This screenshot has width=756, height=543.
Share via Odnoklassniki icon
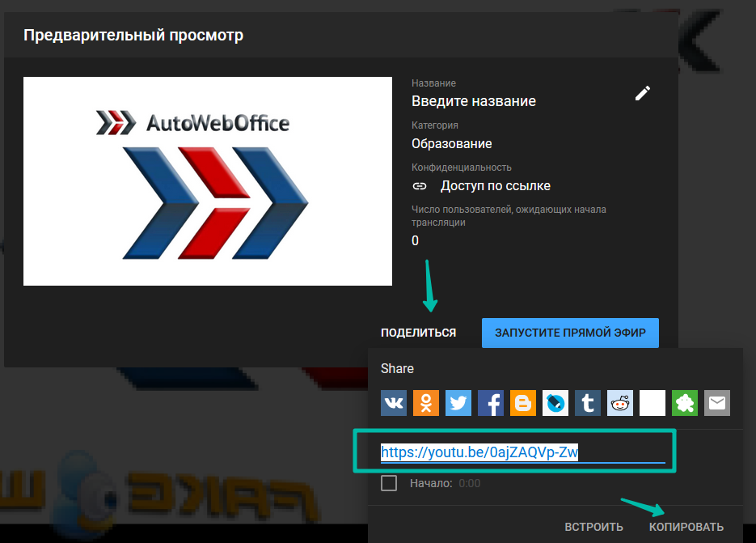[426, 402]
